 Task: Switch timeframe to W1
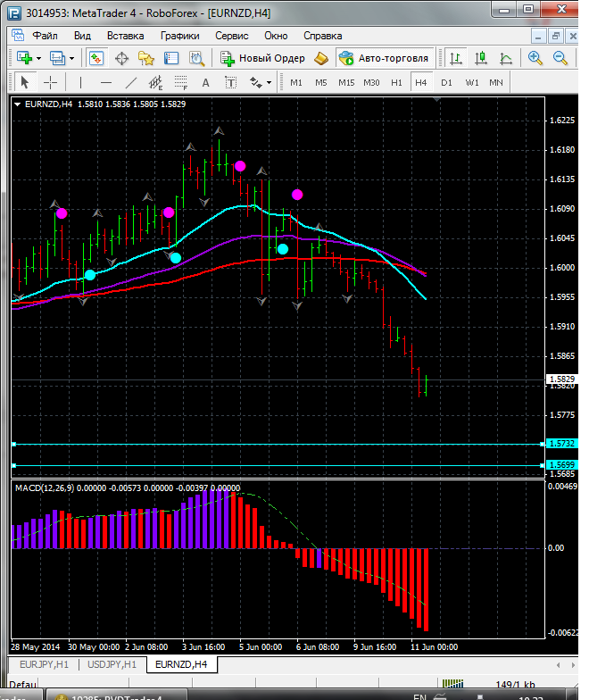[x=471, y=82]
